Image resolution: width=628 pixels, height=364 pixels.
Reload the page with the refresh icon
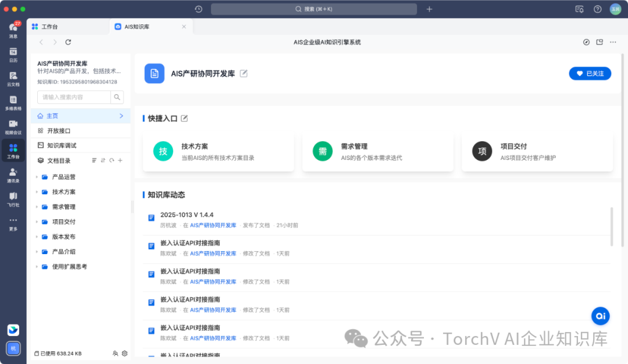click(x=68, y=42)
